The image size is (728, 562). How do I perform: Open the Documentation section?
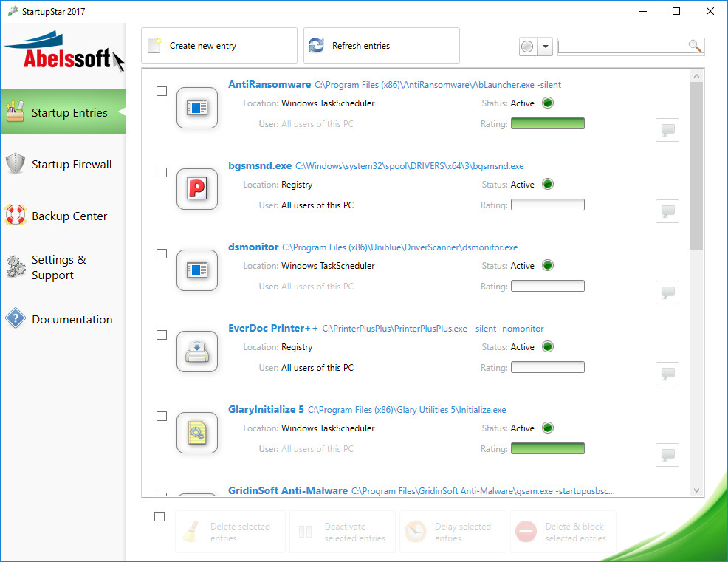(x=63, y=319)
